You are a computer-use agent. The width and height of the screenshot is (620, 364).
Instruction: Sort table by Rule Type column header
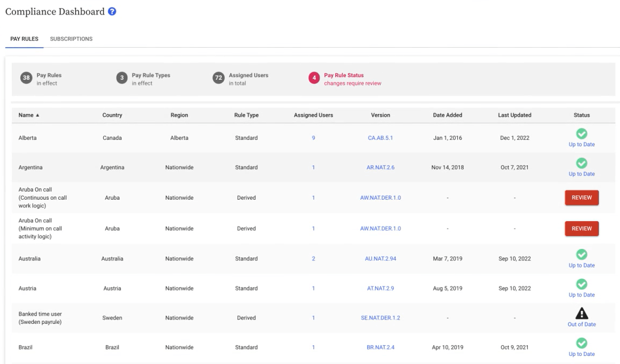click(x=246, y=115)
